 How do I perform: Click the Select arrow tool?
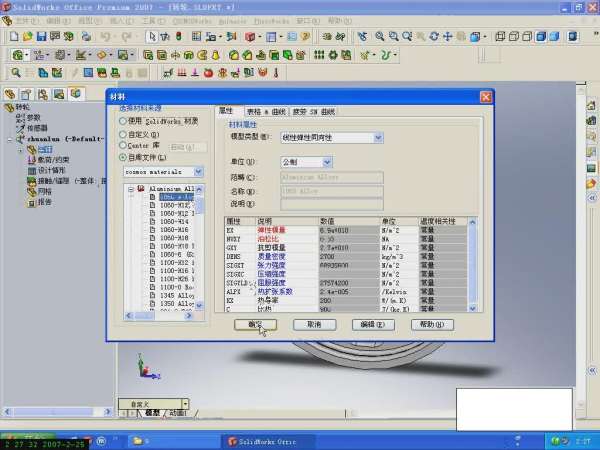coord(152,36)
